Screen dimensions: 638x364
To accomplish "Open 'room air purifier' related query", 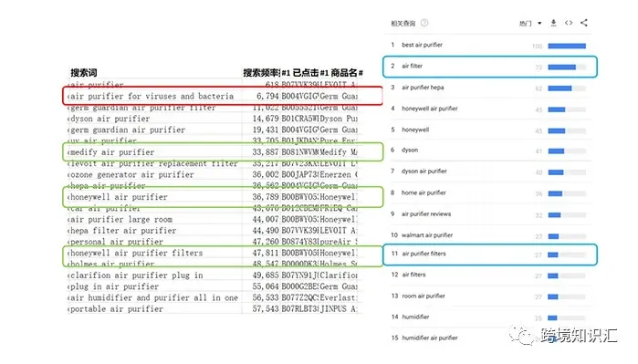I will (424, 296).
